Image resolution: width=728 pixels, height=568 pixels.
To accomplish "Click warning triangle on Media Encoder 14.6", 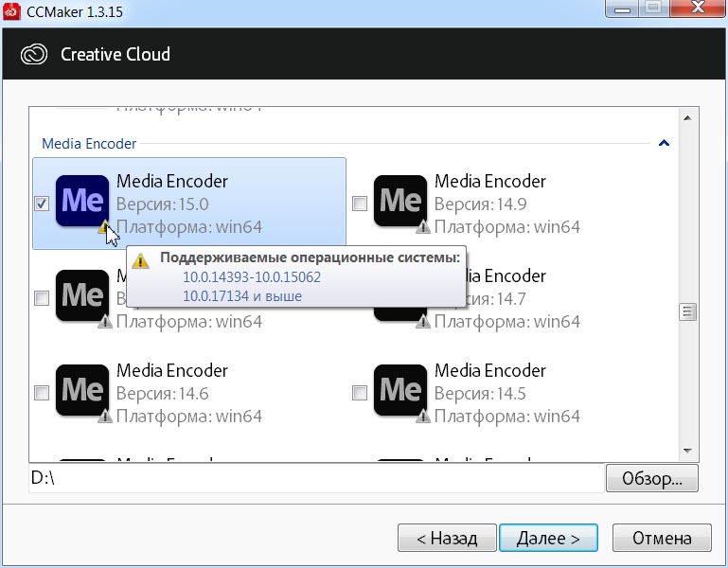I will click(x=105, y=417).
